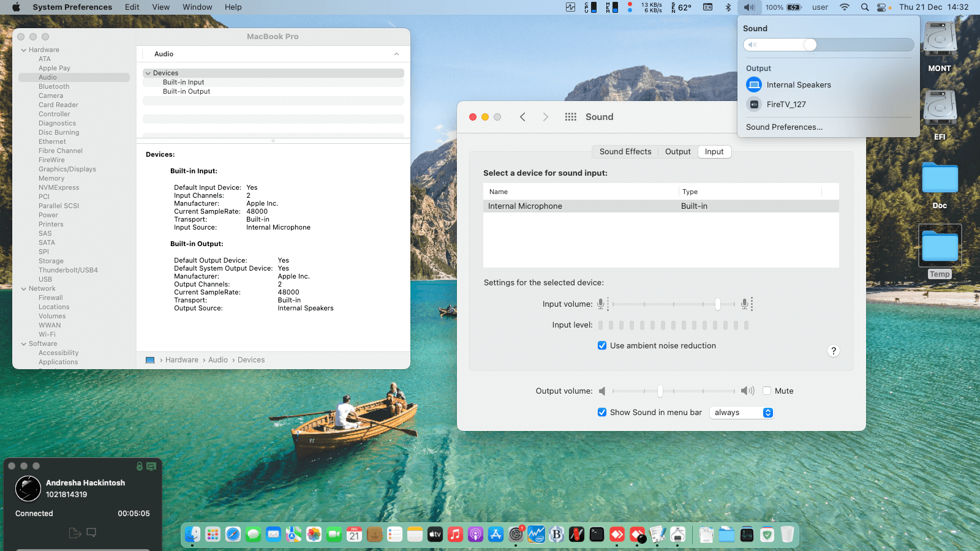Open Spotlight search from the menu bar
980x551 pixels.
(x=864, y=7)
